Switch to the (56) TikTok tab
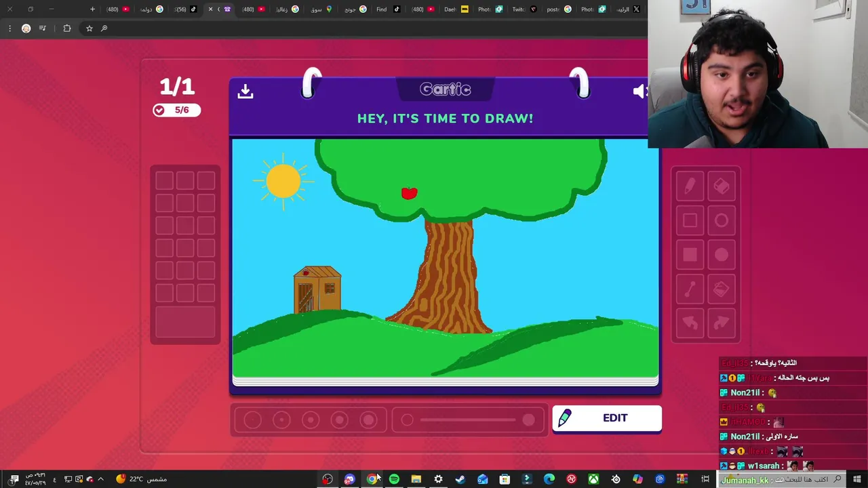The width and height of the screenshot is (868, 488). click(x=184, y=9)
